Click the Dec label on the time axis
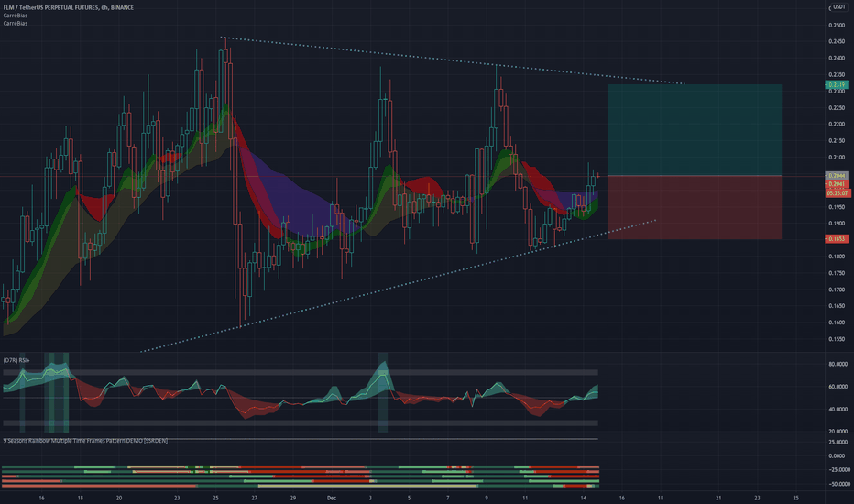The image size is (854, 504). click(331, 498)
